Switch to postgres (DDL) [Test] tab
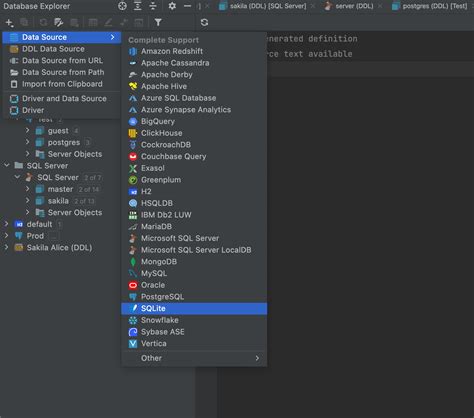 point(430,6)
